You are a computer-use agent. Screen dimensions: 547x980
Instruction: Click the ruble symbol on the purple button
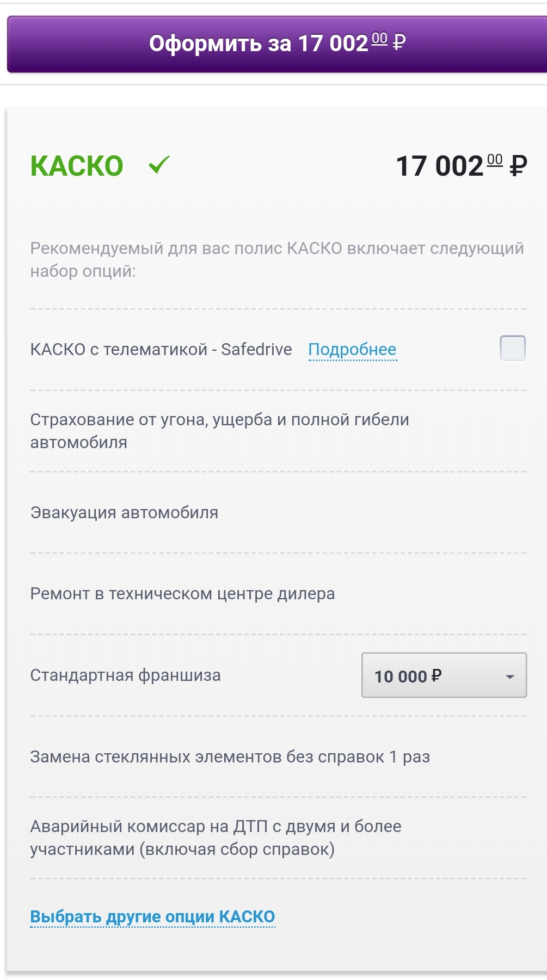pyautogui.click(x=398, y=43)
